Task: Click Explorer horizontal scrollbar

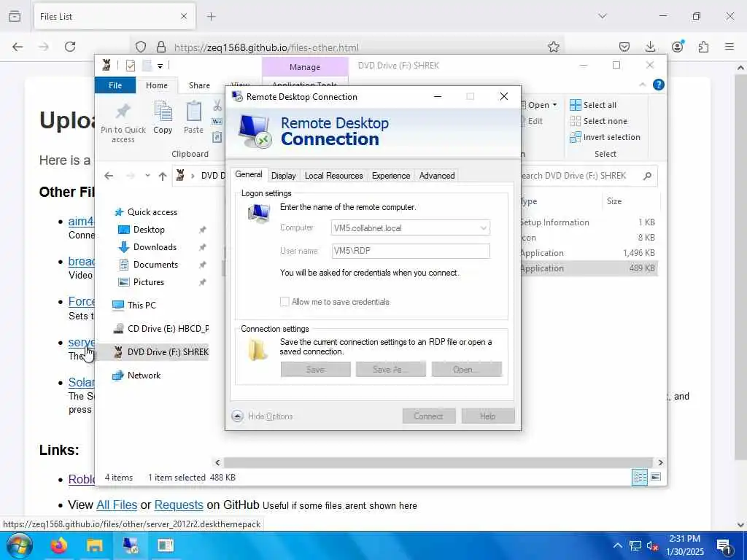Action: pos(438,462)
